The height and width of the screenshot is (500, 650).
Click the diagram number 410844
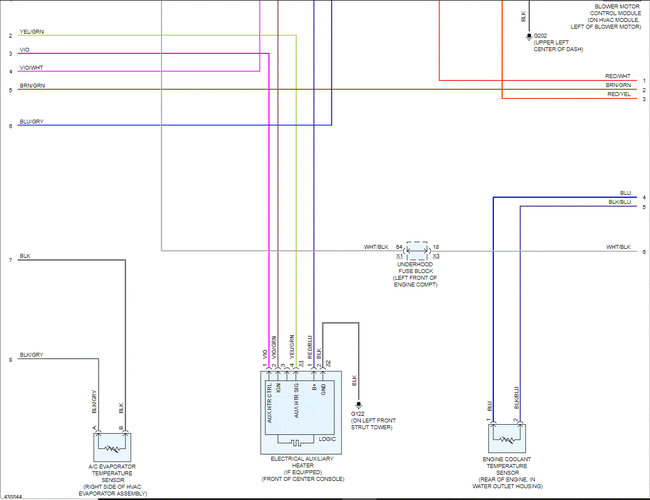click(x=12, y=496)
